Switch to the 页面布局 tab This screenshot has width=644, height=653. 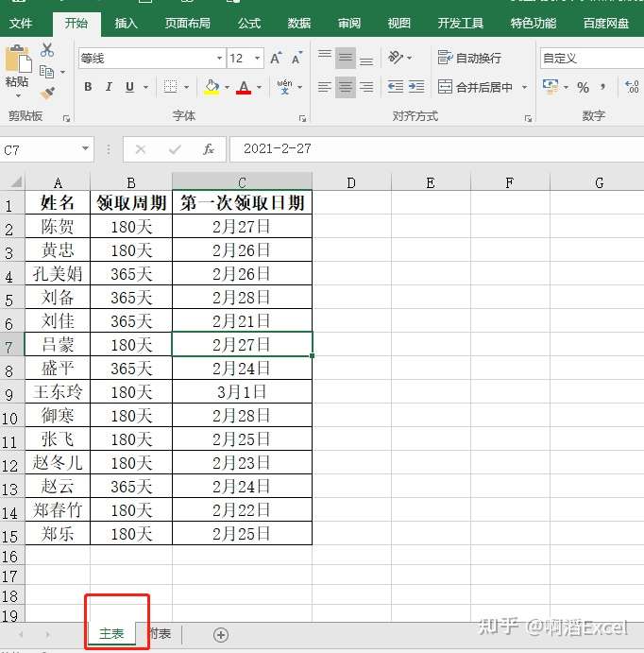click(x=188, y=23)
